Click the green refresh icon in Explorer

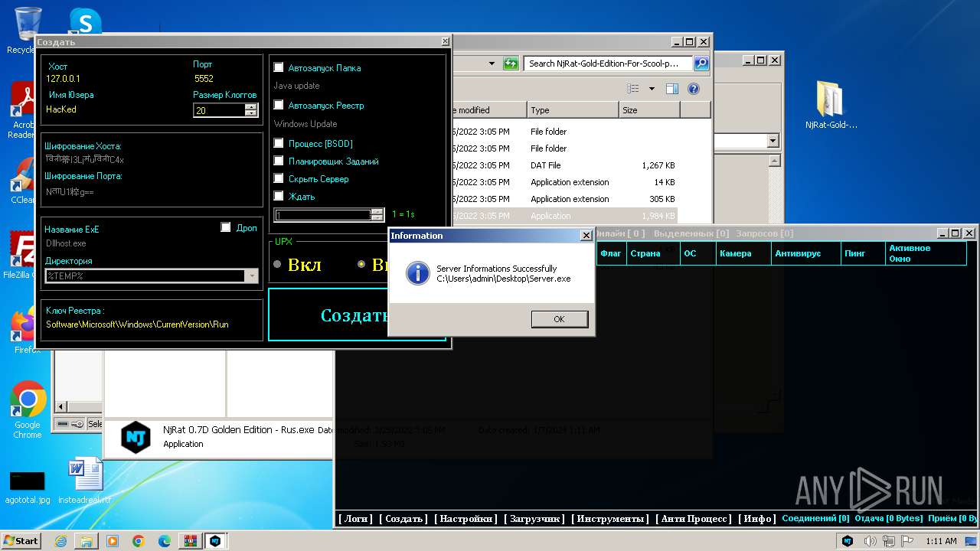[x=511, y=64]
